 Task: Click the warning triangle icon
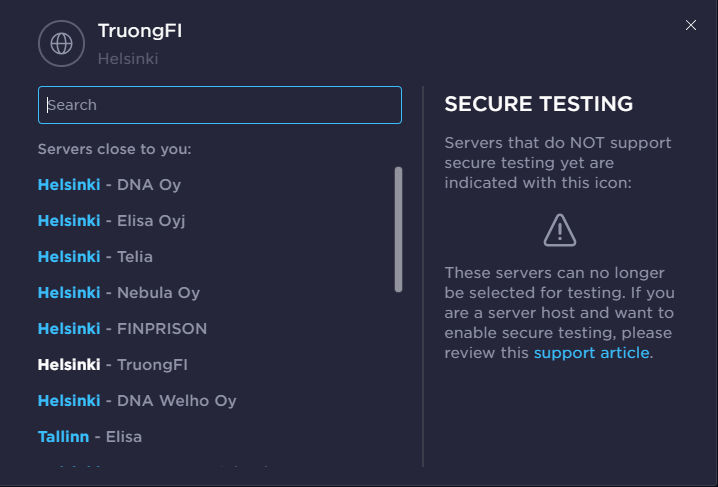point(560,230)
